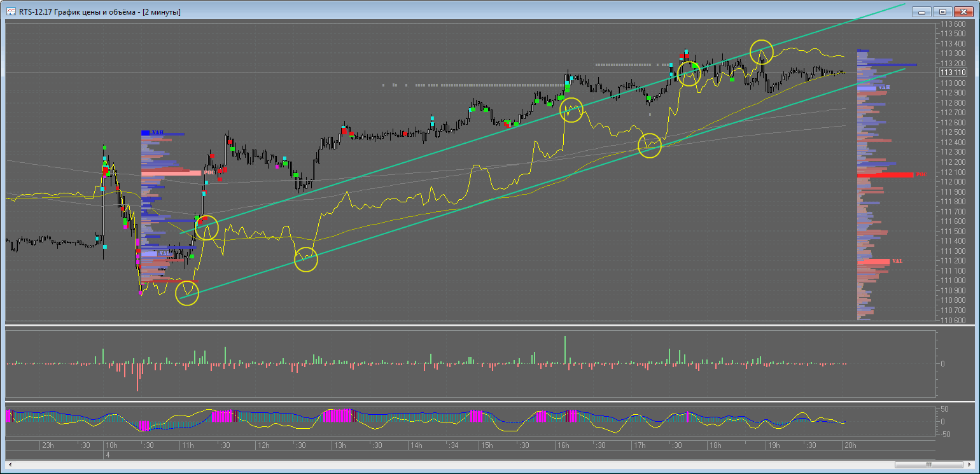Click the 23h time axis label
This screenshot has width=980, height=474.
48,445
